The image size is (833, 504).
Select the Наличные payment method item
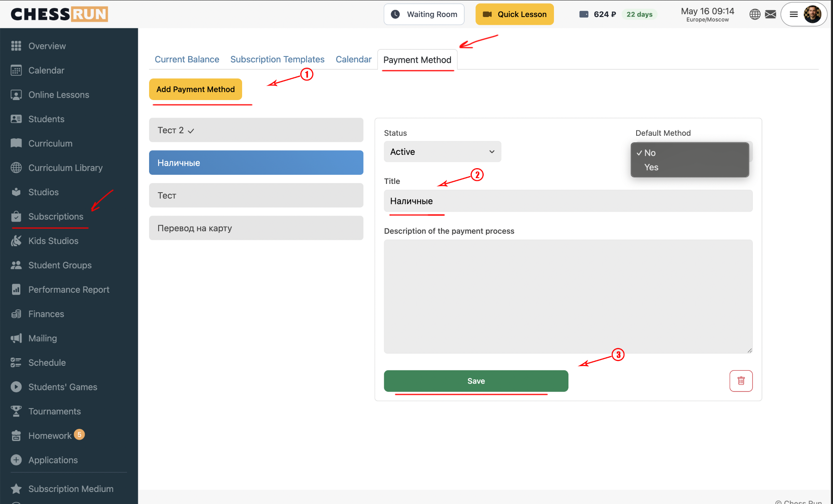point(256,163)
